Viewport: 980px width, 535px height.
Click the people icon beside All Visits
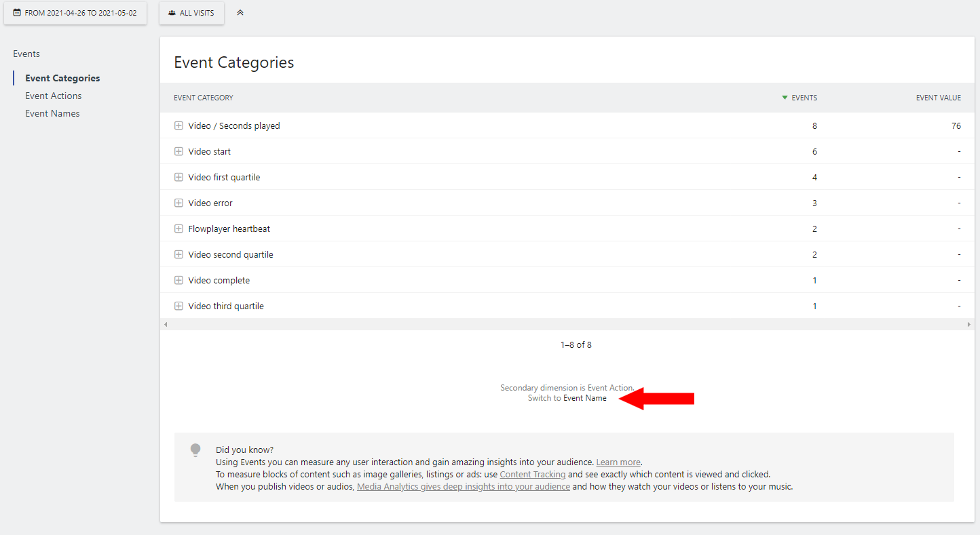pyautogui.click(x=172, y=13)
